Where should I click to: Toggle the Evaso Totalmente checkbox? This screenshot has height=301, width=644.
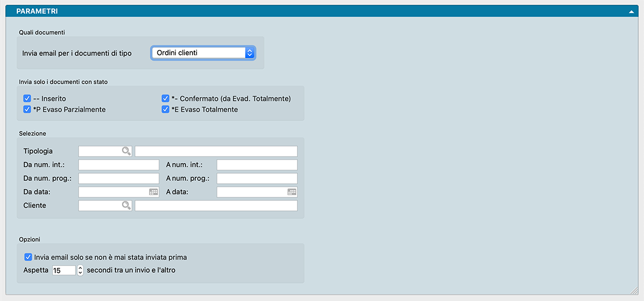(165, 109)
